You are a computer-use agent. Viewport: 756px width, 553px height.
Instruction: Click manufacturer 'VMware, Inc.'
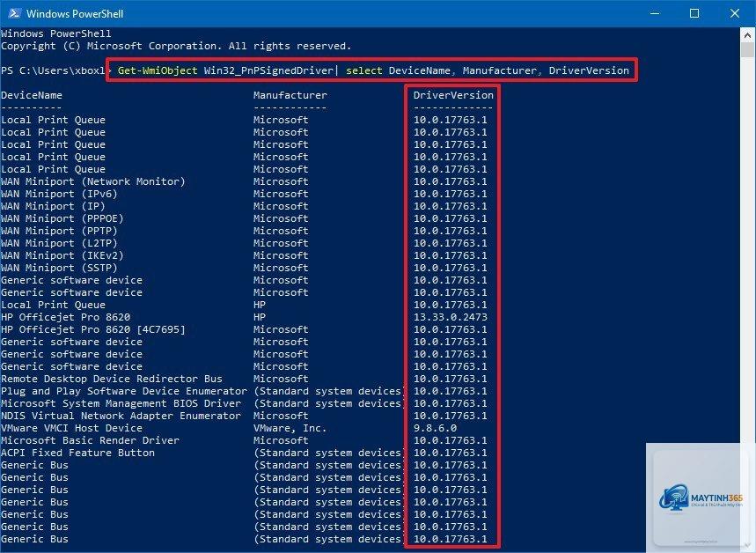click(x=290, y=428)
